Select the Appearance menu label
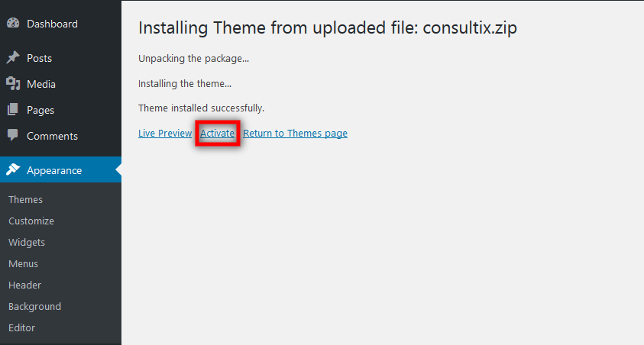This screenshot has width=644, height=345. click(54, 170)
